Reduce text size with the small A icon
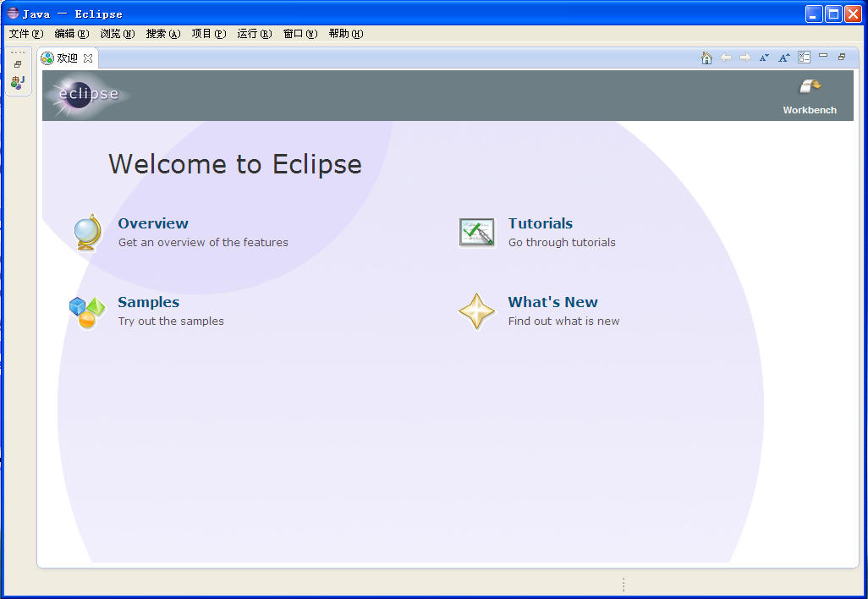Image resolution: width=868 pixels, height=599 pixels. (x=764, y=57)
